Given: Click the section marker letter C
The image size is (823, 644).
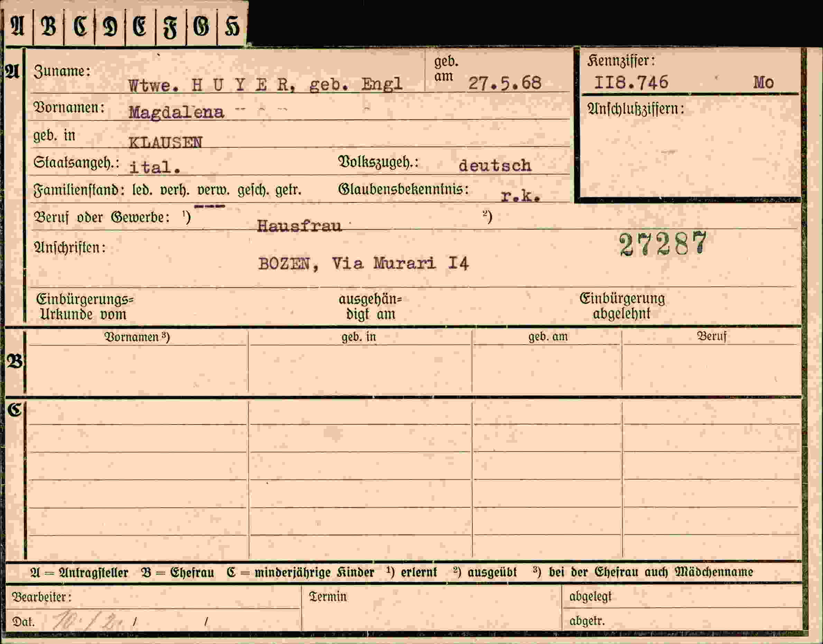Looking at the screenshot, I should pos(15,410).
